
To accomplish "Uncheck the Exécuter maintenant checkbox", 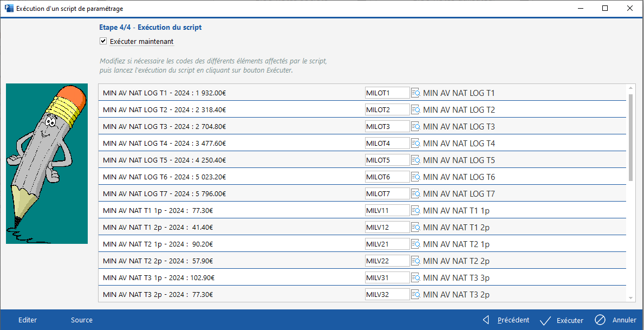I will (x=103, y=41).
